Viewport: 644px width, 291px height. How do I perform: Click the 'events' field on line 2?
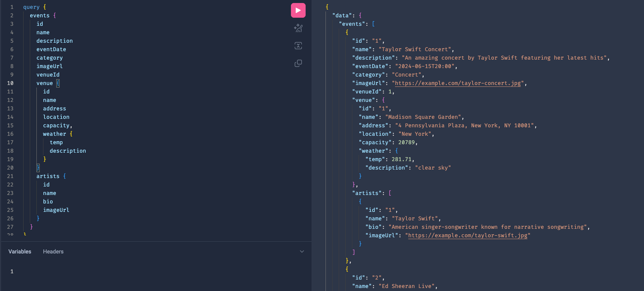click(x=39, y=16)
